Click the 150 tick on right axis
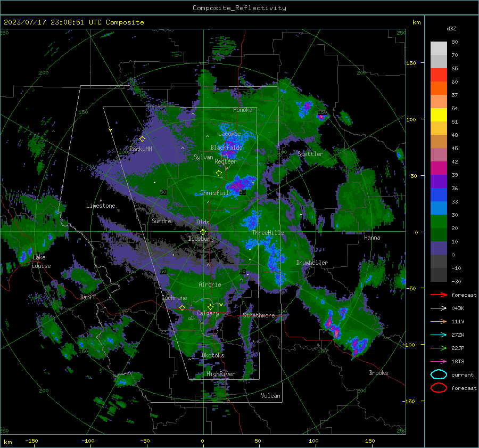The height and width of the screenshot is (448, 479). [x=411, y=63]
